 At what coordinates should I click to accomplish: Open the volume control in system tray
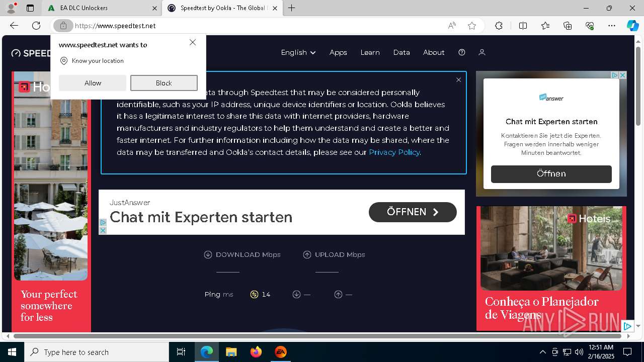(x=579, y=352)
